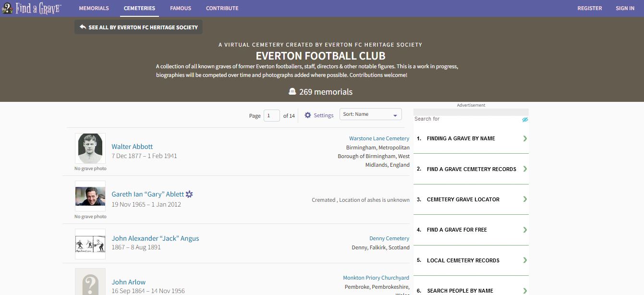Select the Famous menu item
The height and width of the screenshot is (295, 644).
pos(181,8)
